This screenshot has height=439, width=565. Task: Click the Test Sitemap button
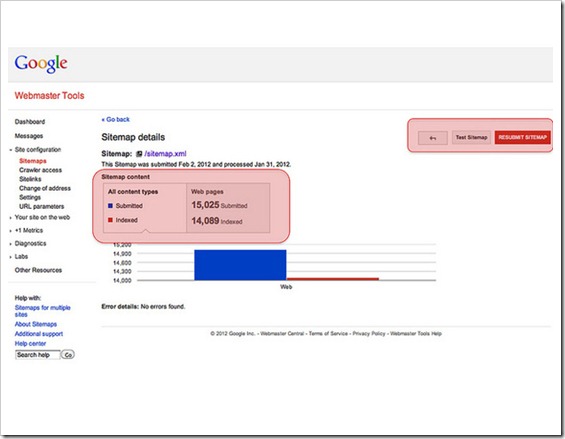tap(471, 137)
